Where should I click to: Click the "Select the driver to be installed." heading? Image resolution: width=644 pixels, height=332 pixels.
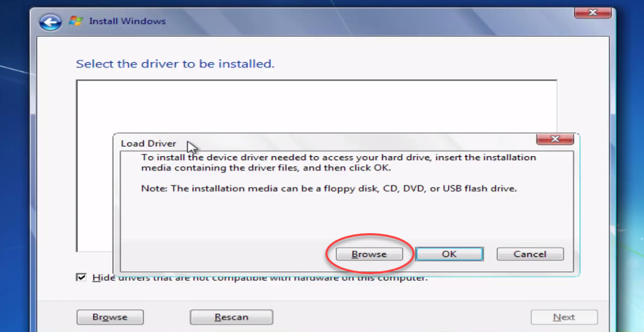coord(175,64)
